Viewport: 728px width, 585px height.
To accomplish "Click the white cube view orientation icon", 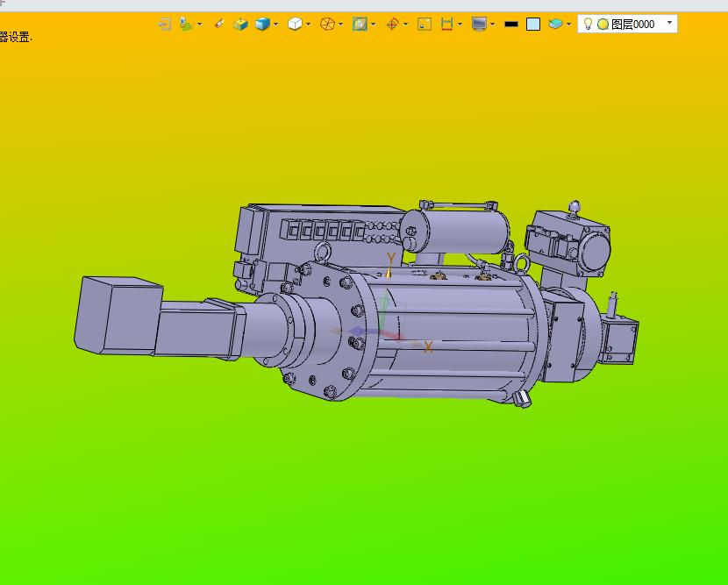I will [x=296, y=24].
